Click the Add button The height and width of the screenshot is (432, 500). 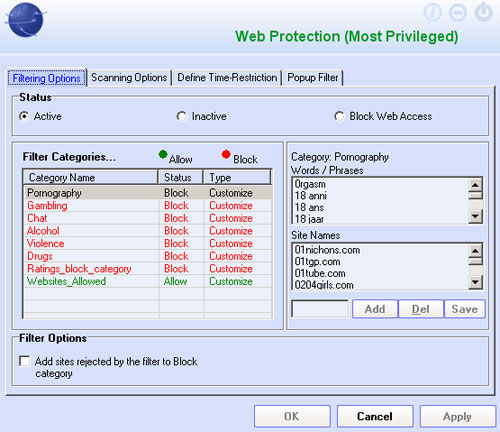pyautogui.click(x=375, y=309)
